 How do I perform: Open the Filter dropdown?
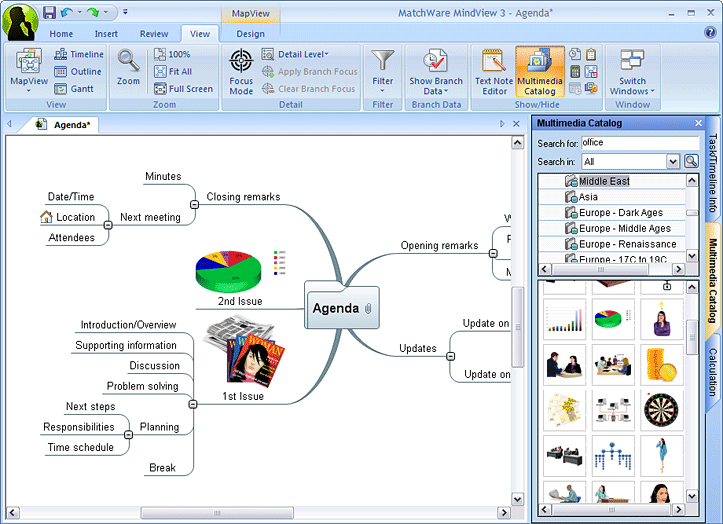383,72
